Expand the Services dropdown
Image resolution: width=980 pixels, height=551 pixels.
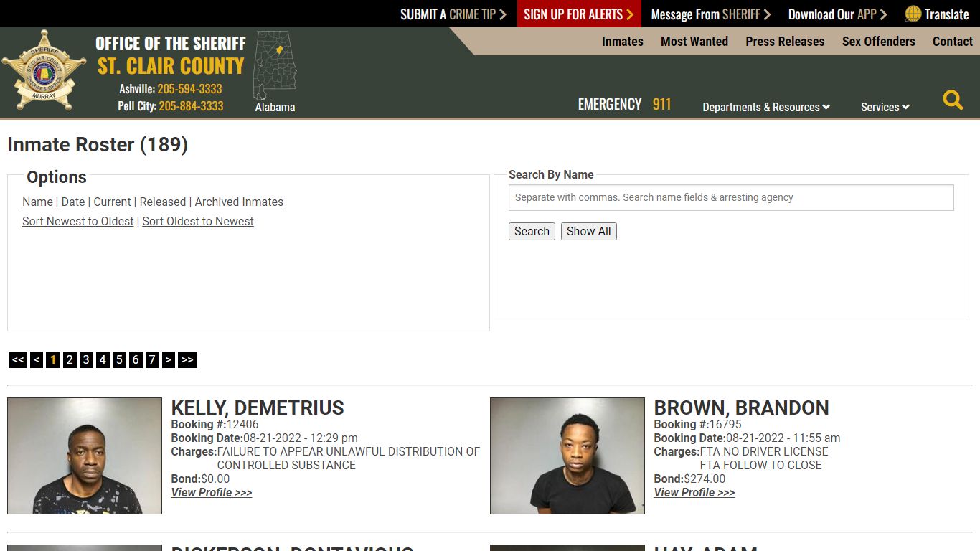coord(885,107)
